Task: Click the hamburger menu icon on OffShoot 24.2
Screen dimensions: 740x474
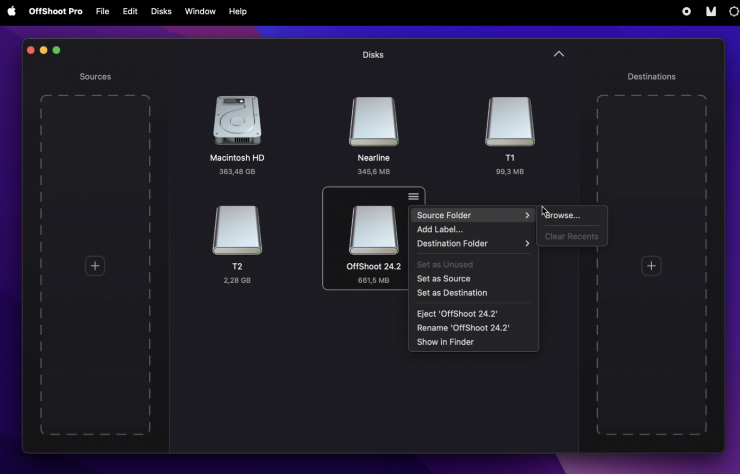Action: coord(413,197)
